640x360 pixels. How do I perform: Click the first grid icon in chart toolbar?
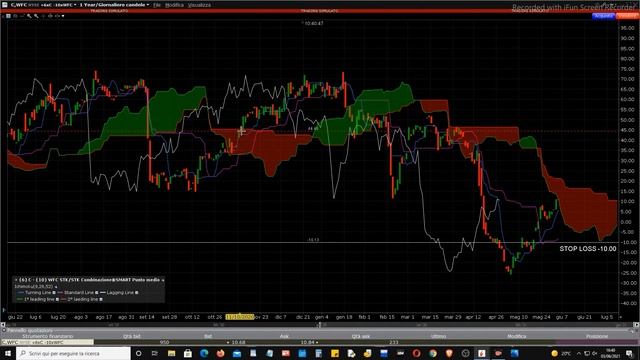(x=8, y=16)
